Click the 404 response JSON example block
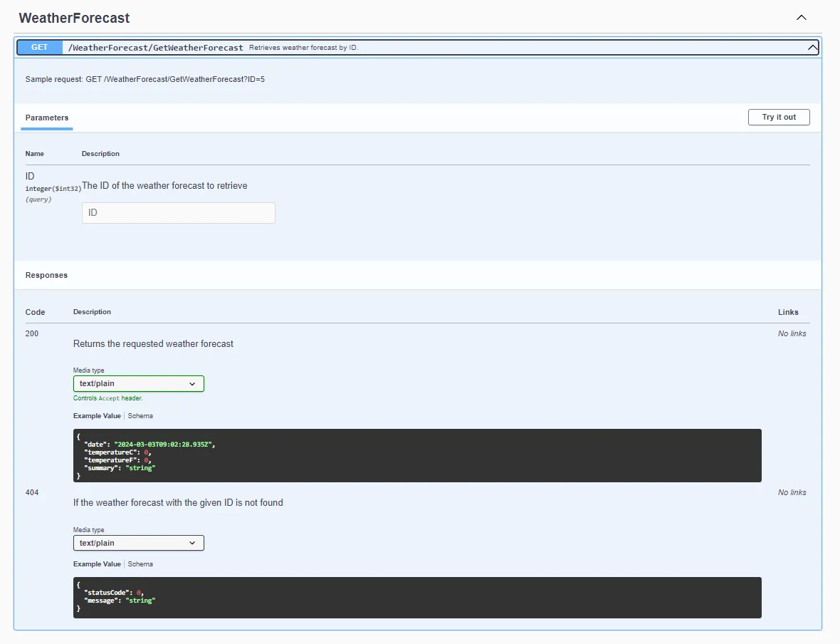Viewport: 840px width, 644px height. [x=417, y=597]
